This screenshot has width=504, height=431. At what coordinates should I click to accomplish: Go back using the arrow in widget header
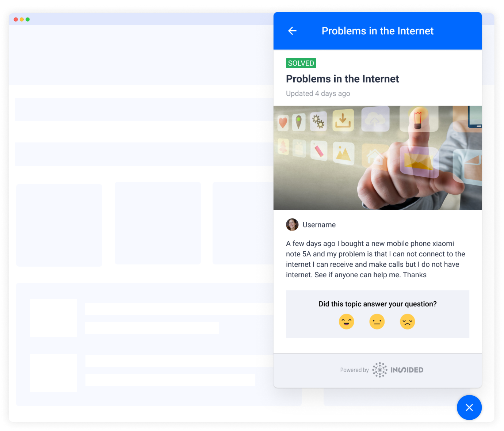[292, 31]
